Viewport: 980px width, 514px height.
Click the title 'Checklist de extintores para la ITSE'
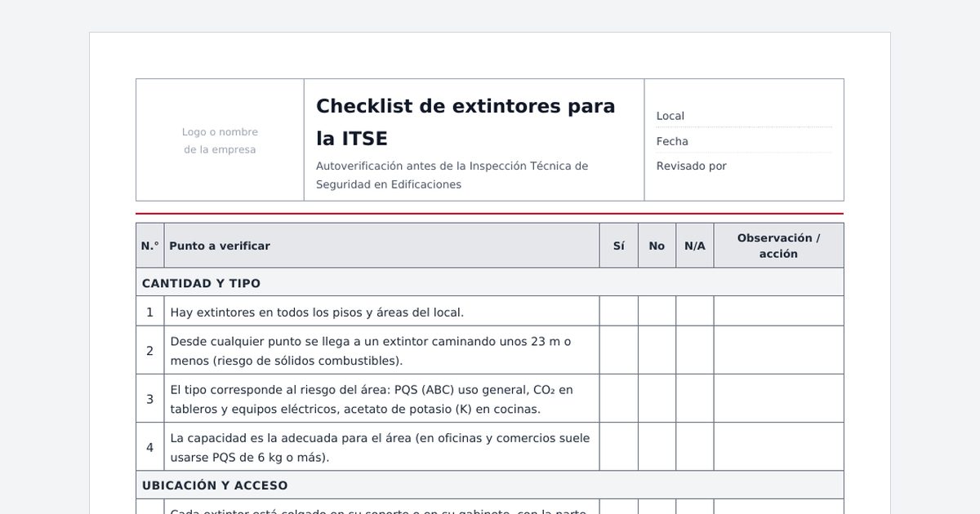tap(465, 122)
